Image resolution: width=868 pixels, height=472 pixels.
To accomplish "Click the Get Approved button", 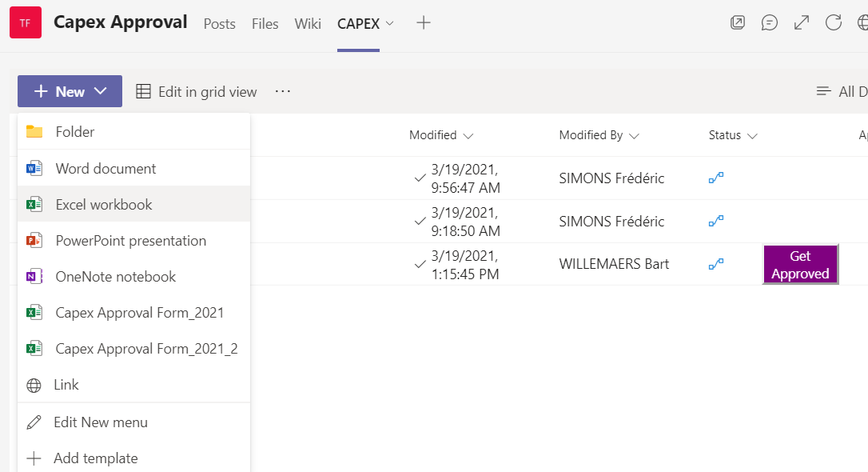I will pos(800,264).
